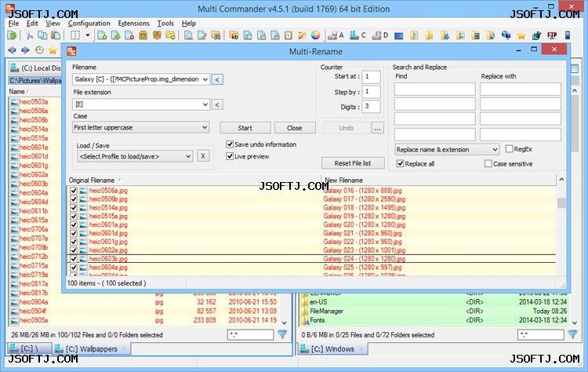The width and height of the screenshot is (588, 372).
Task: Open the Edit menu
Action: pos(32,24)
